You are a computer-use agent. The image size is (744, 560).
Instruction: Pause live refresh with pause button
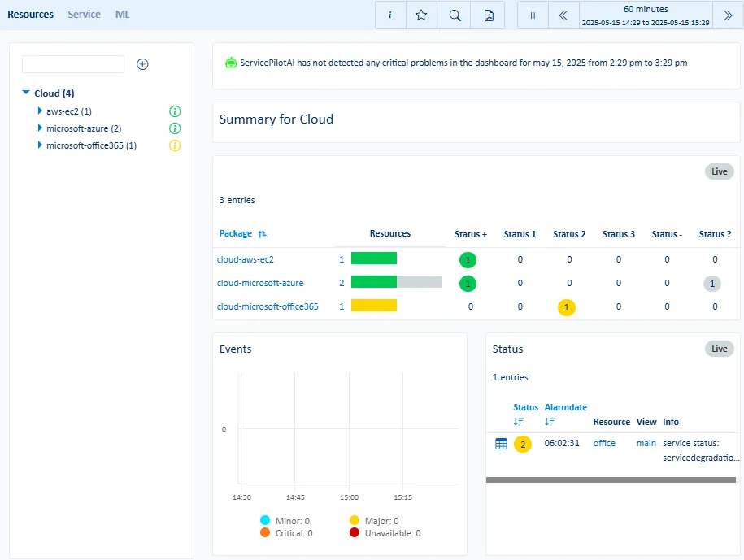pos(533,15)
